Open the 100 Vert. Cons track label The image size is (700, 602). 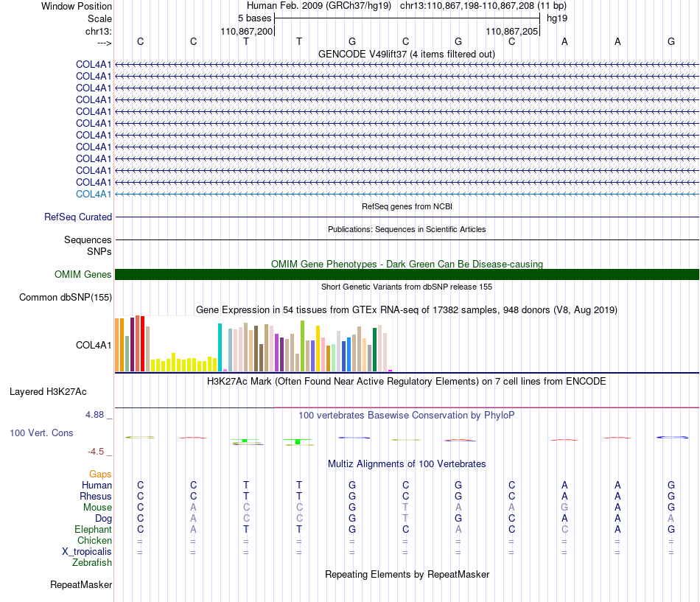coord(41,433)
